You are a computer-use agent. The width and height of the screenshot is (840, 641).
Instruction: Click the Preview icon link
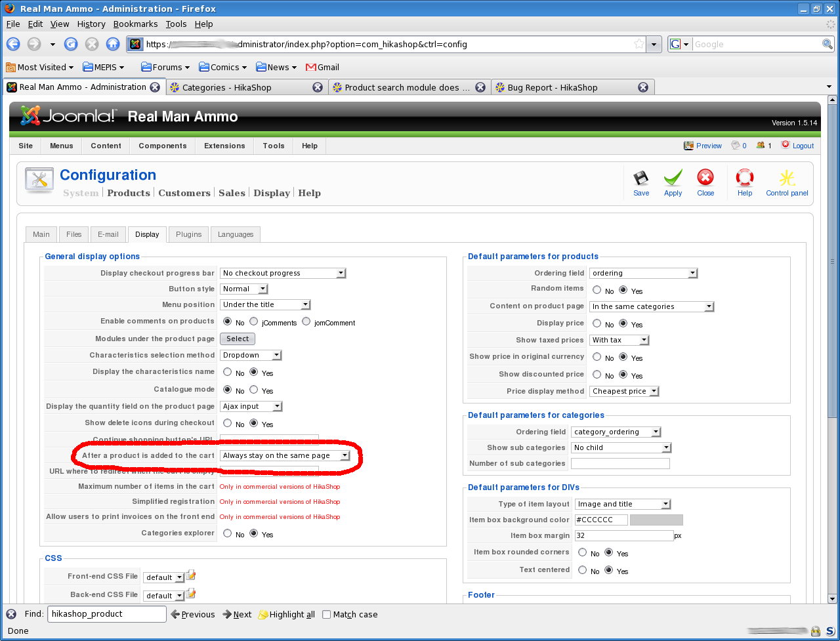703,146
